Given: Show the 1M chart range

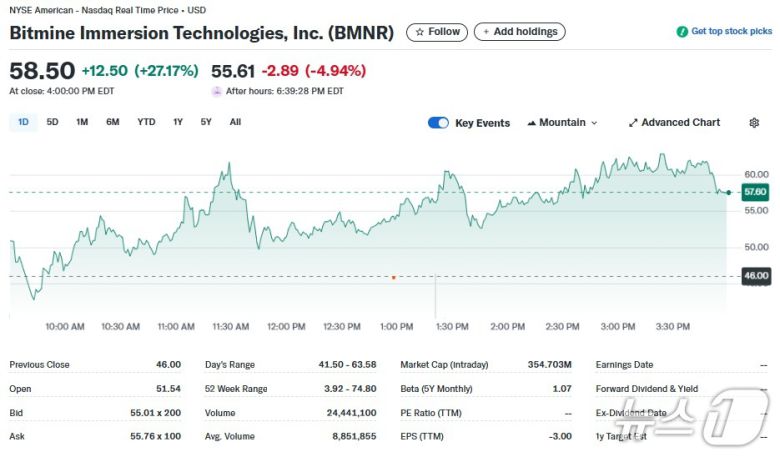Looking at the screenshot, I should [82, 122].
